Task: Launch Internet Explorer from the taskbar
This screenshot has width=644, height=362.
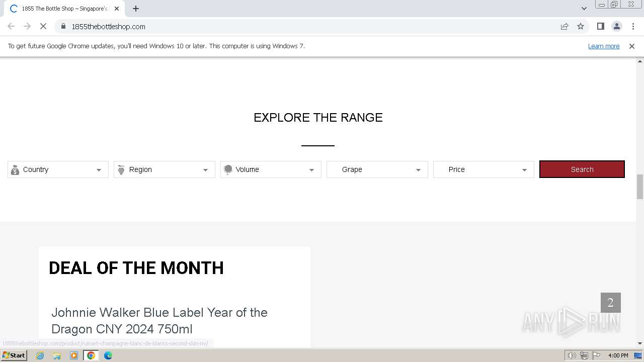Action: pos(40,355)
